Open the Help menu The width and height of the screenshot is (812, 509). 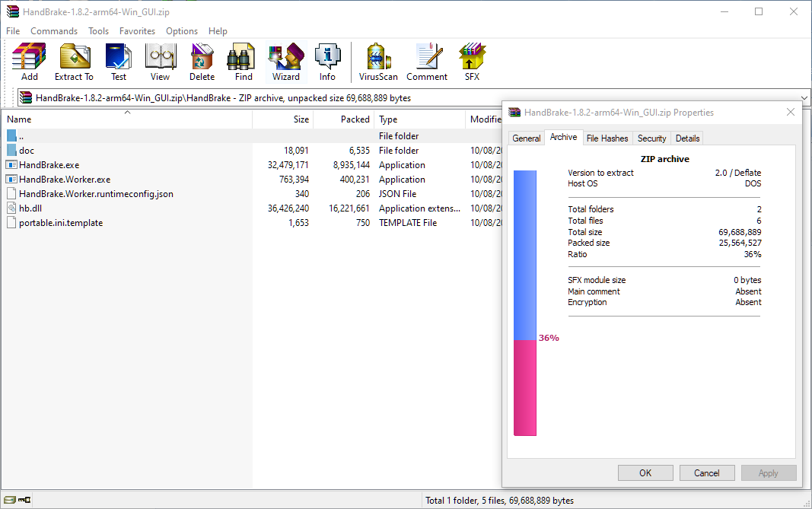click(x=218, y=31)
